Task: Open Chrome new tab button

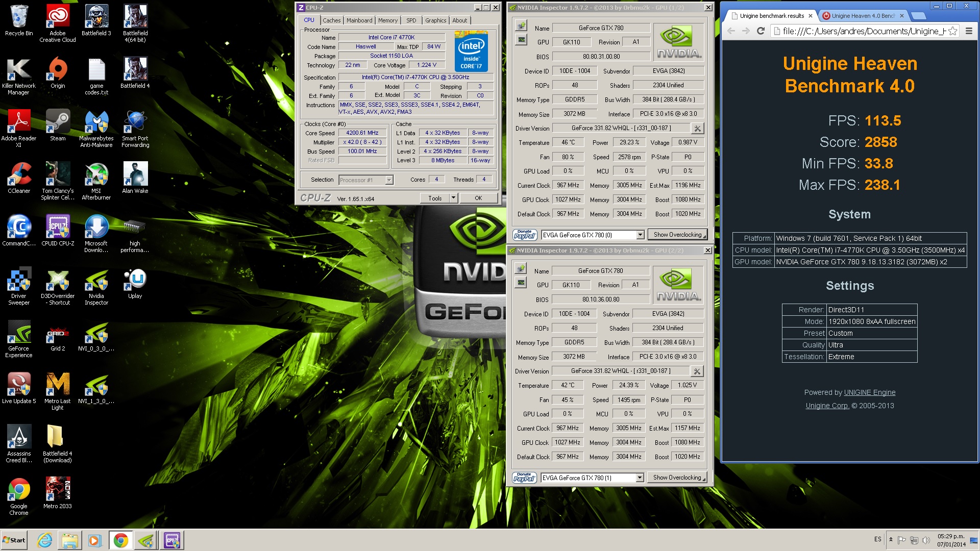Action: click(918, 16)
